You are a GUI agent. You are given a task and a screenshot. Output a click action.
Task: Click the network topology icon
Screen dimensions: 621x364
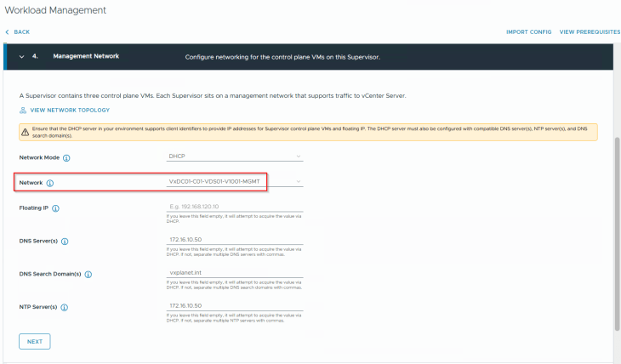click(22, 111)
